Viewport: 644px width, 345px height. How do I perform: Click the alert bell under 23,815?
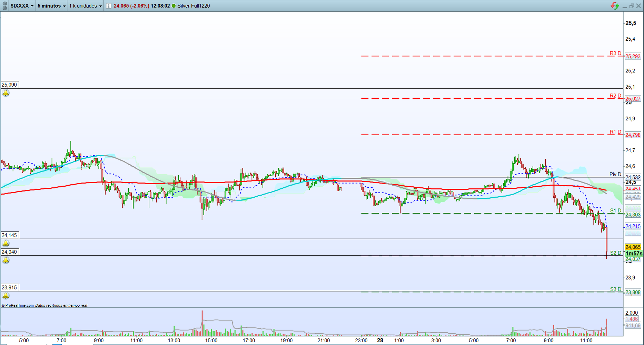[x=6, y=296]
